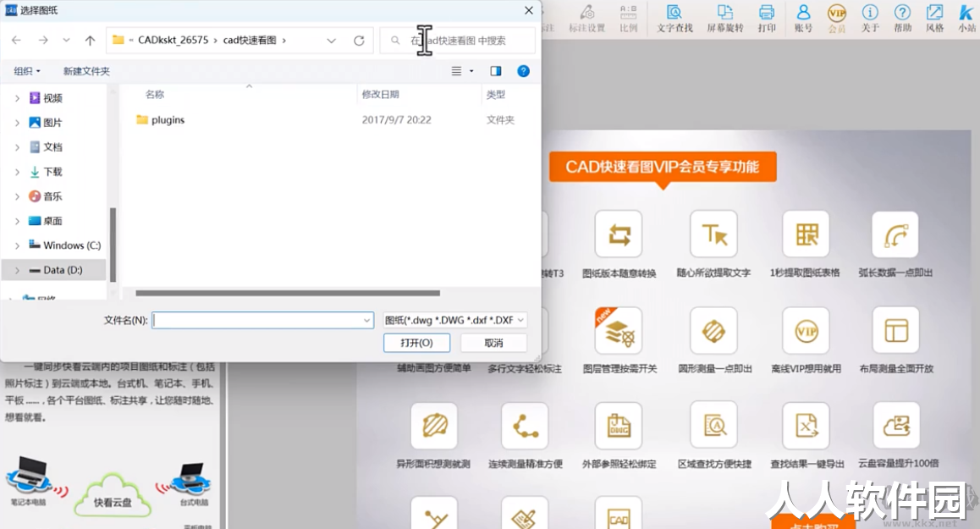Open the 账号 account icon
Image resolution: width=980 pixels, height=529 pixels.
tap(803, 18)
